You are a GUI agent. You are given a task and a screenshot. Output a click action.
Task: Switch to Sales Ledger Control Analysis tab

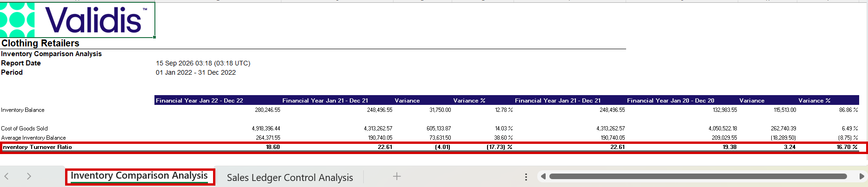click(x=290, y=178)
